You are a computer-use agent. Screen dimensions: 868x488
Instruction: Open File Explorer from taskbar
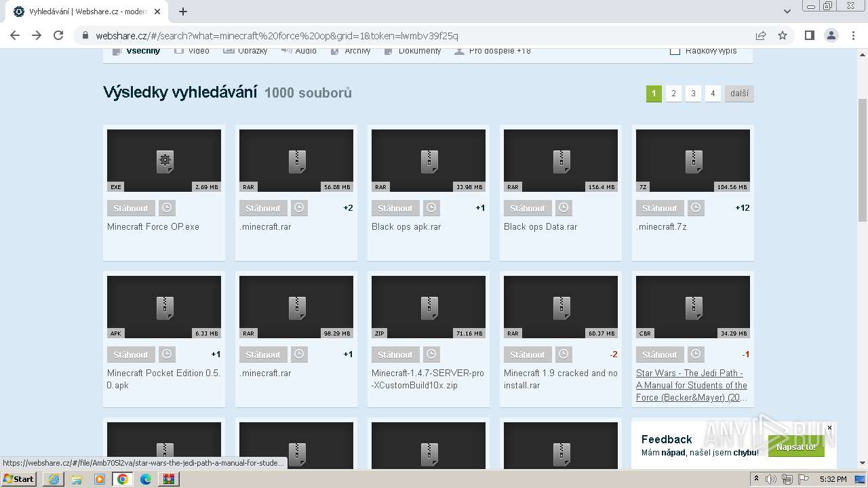coord(77,479)
